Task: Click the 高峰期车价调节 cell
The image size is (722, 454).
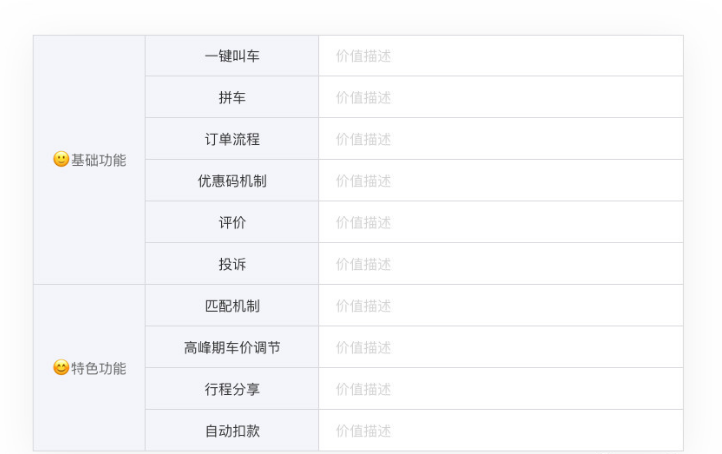Action: pos(232,348)
